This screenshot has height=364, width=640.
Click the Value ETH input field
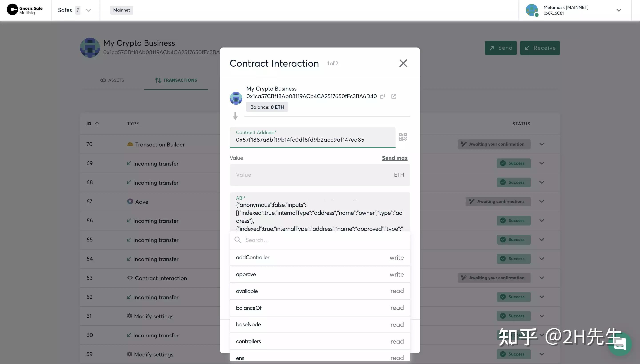[313, 175]
